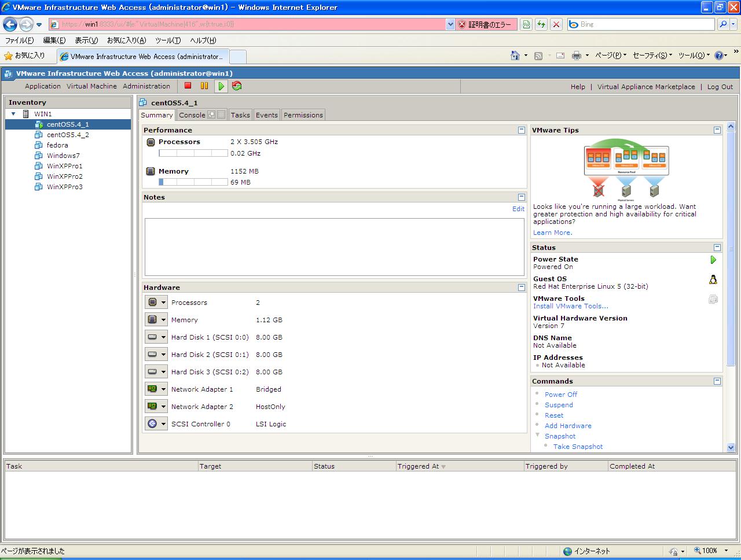Click the Print icon in IE toolbar

[577, 56]
